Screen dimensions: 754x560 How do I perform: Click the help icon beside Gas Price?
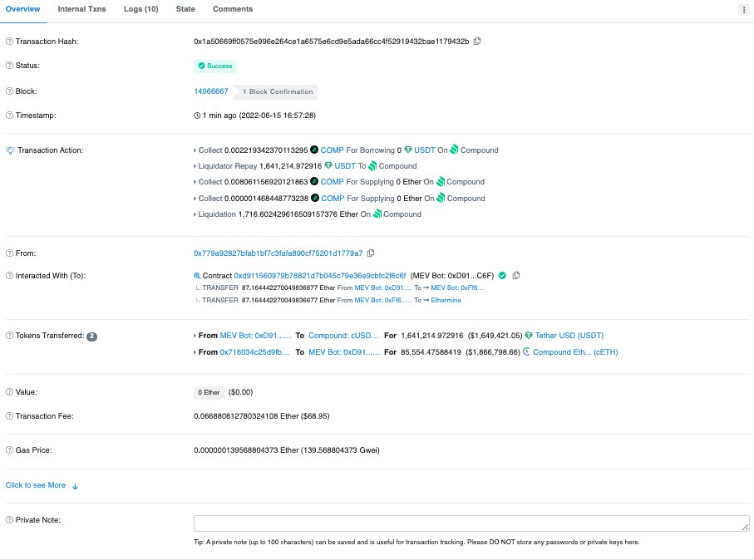[x=9, y=450]
